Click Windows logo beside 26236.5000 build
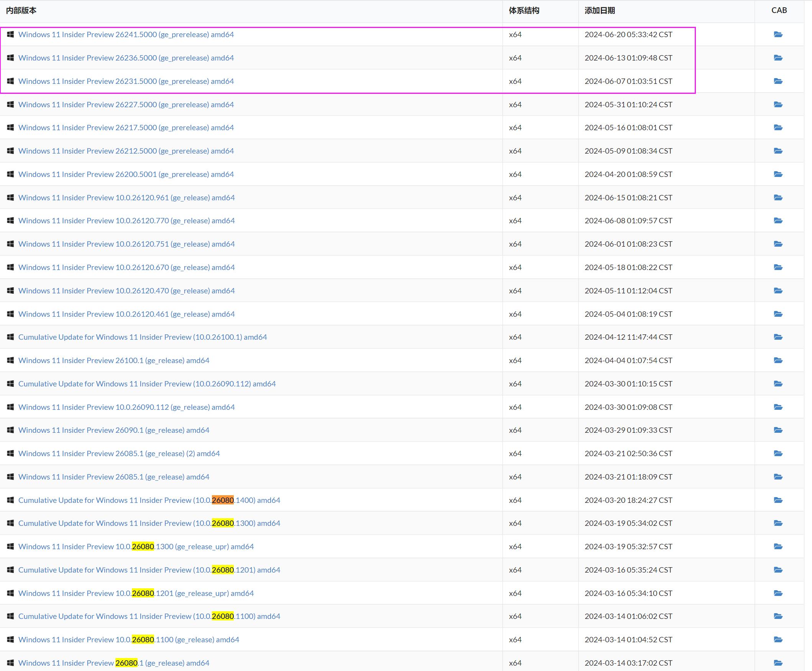The image size is (812, 671). pos(10,57)
